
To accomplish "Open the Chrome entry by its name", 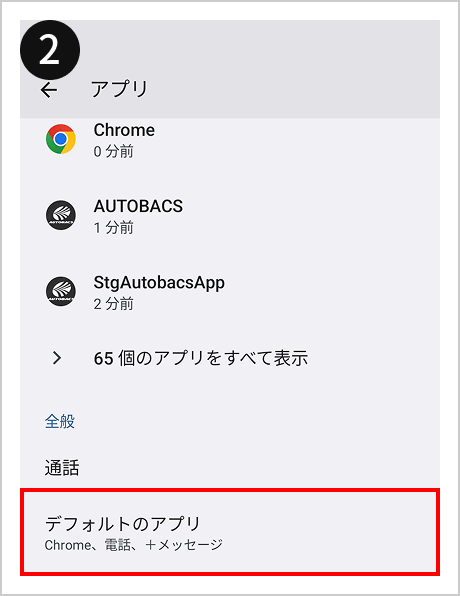I will pyautogui.click(x=124, y=130).
